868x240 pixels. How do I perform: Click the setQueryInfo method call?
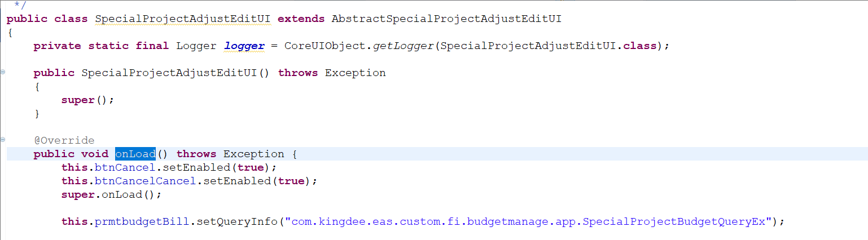pyautogui.click(x=237, y=221)
